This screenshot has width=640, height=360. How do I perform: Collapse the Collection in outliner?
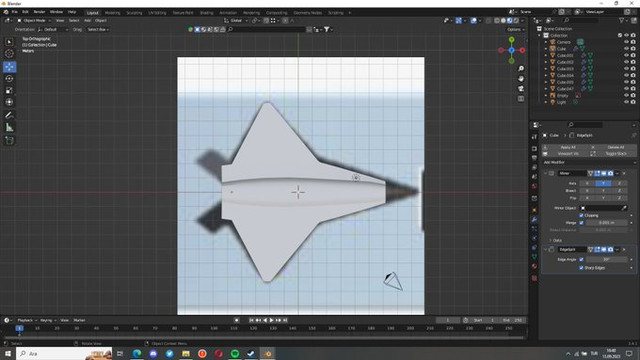click(540, 36)
